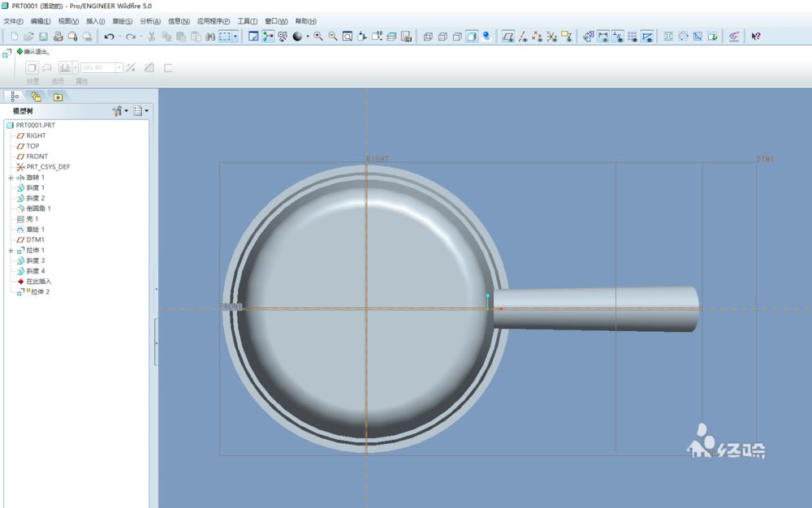Open 帮助(H) menu
The height and width of the screenshot is (508, 812).
click(x=305, y=21)
